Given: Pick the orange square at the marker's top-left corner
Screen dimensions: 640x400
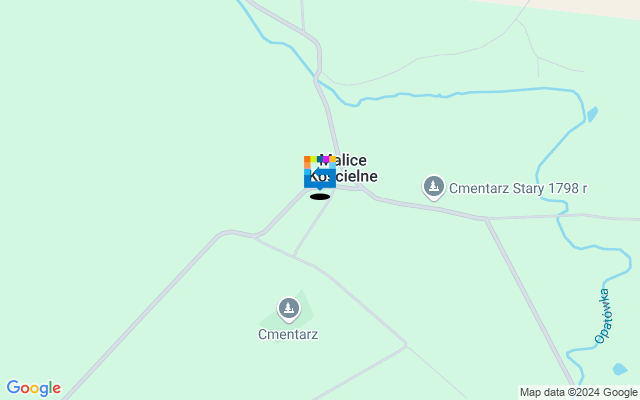Looking at the screenshot, I should [x=307, y=159].
